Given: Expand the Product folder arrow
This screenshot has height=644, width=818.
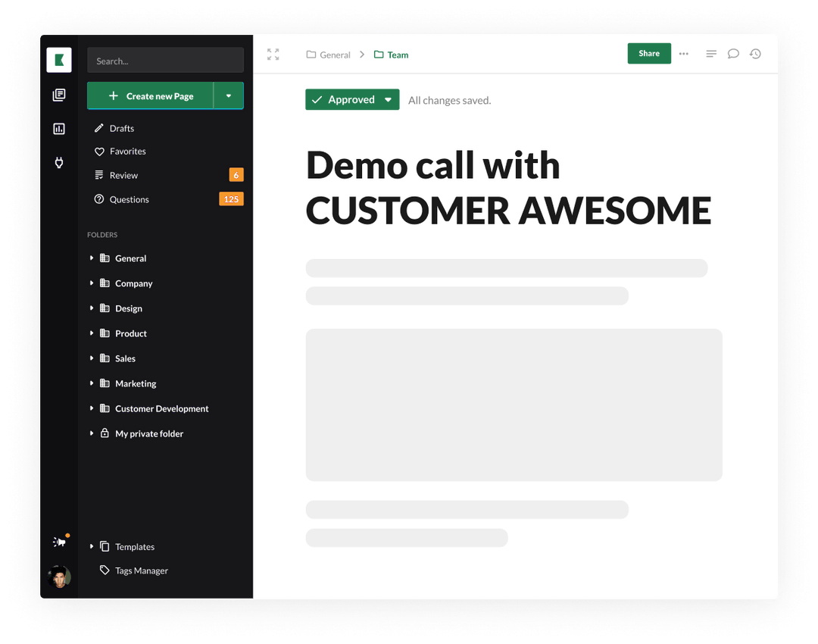Looking at the screenshot, I should (x=92, y=333).
